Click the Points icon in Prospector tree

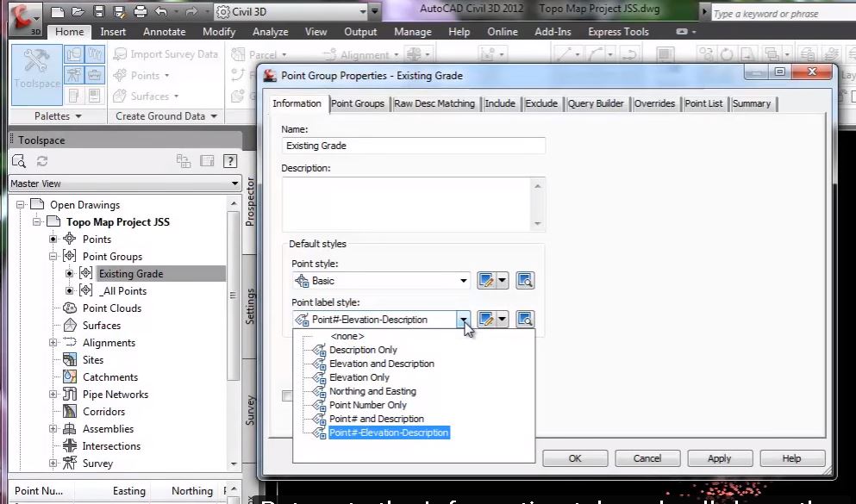pos(69,239)
